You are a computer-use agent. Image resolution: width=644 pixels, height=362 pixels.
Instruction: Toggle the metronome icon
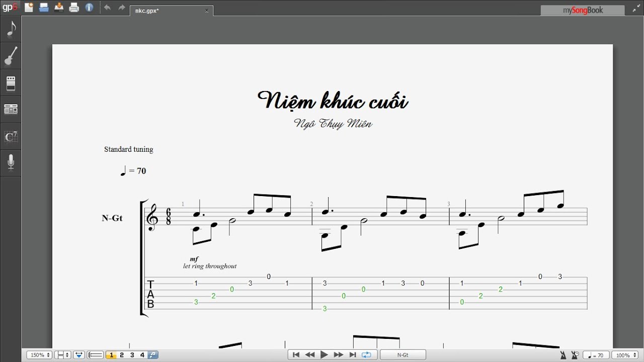tap(563, 355)
